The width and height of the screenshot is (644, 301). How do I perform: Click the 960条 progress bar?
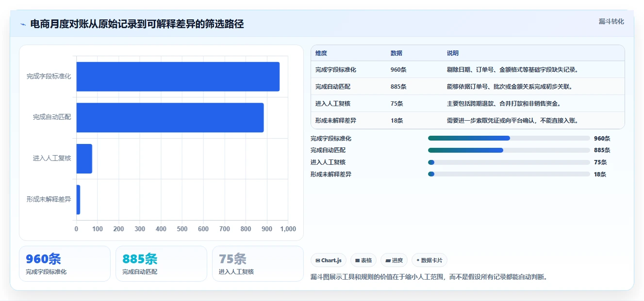click(509, 138)
